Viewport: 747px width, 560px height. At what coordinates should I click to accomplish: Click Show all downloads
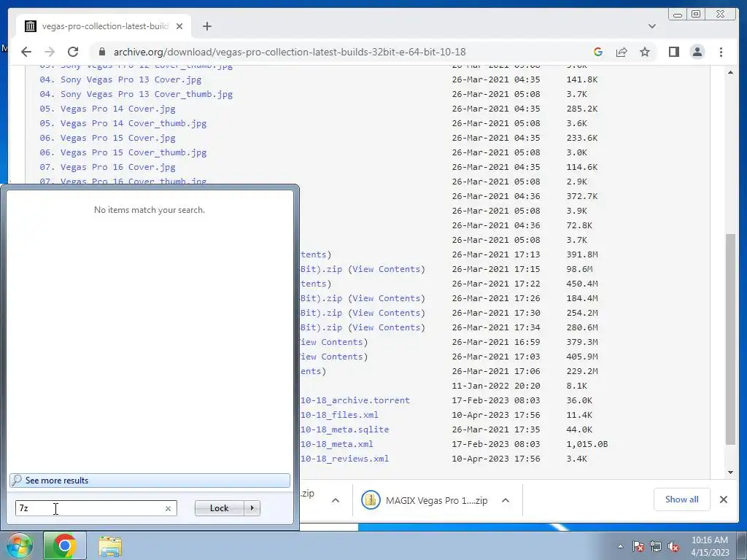coord(682,499)
